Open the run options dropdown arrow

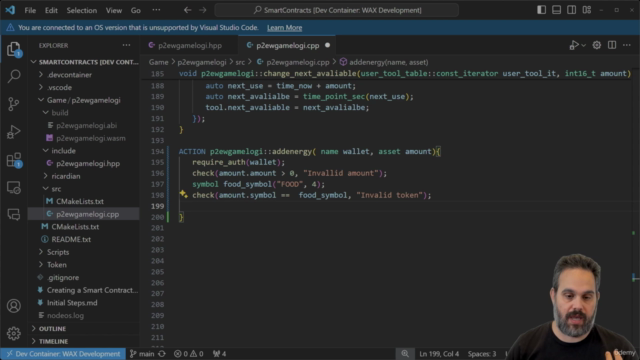pos(584,46)
